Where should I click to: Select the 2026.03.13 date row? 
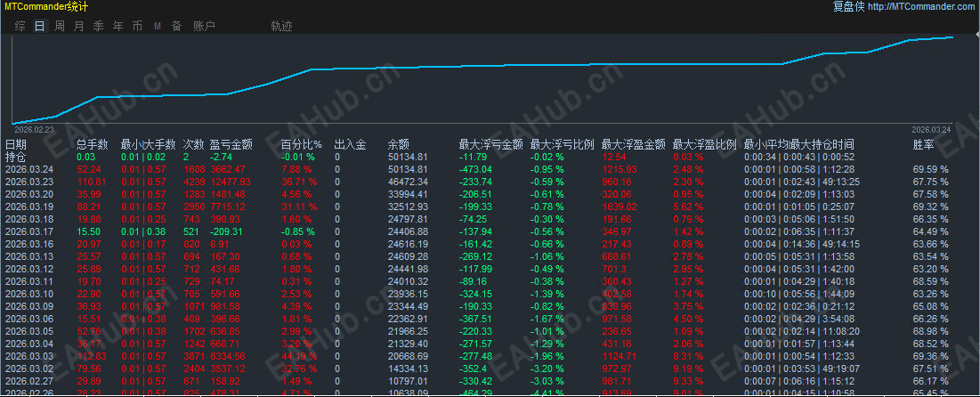pos(31,257)
